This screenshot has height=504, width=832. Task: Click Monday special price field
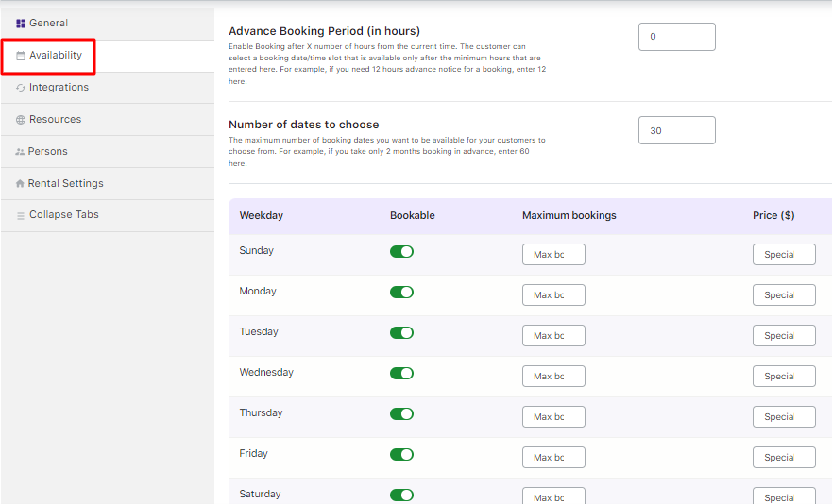click(784, 295)
